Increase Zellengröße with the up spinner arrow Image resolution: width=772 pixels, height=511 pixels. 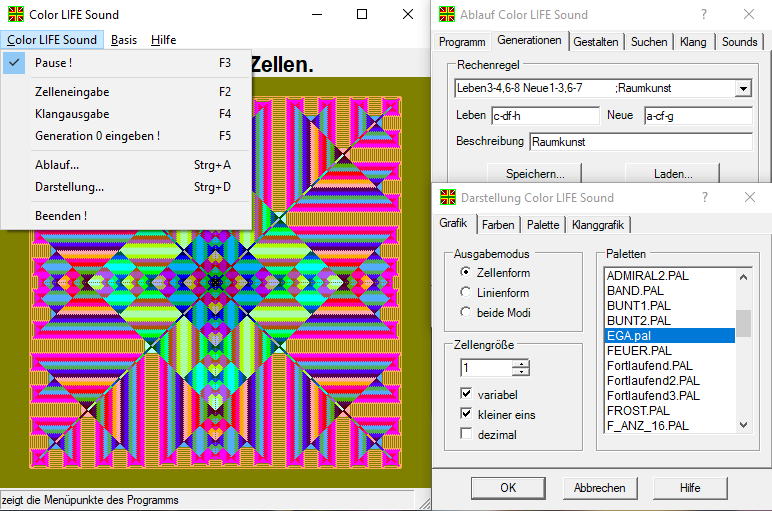[x=520, y=364]
